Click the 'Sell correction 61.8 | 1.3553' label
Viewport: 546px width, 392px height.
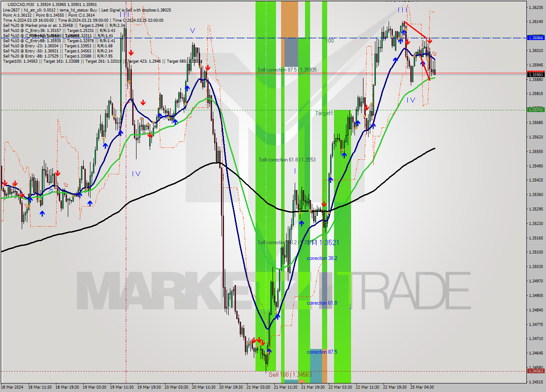[x=287, y=160]
